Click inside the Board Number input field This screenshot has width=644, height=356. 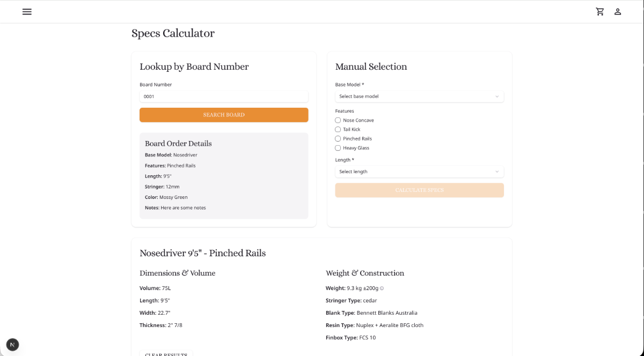point(224,97)
